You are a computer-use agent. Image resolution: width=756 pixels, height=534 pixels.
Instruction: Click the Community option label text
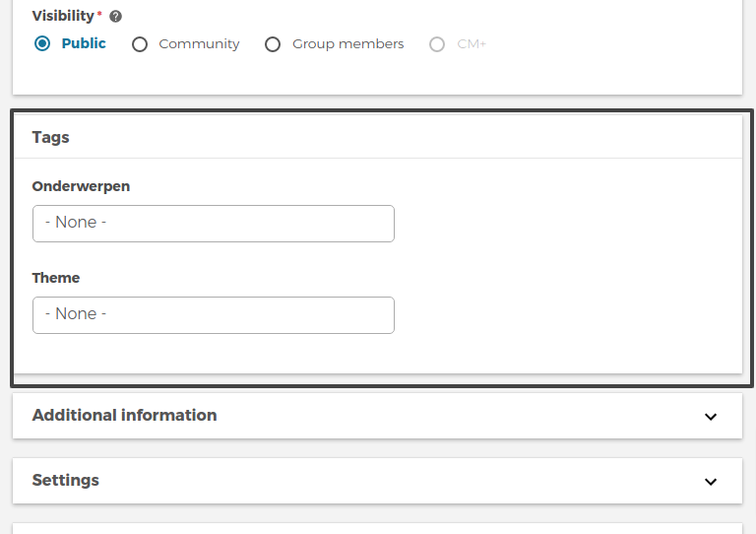pyautogui.click(x=199, y=44)
